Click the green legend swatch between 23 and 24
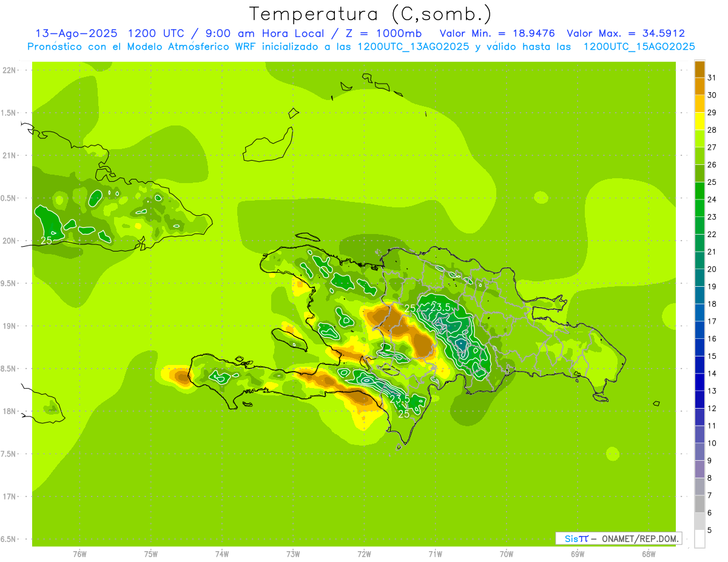Screen dimensions: 728x562 click(699, 208)
